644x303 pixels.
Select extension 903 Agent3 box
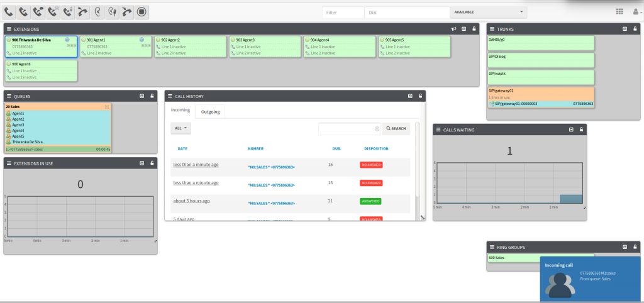point(265,47)
